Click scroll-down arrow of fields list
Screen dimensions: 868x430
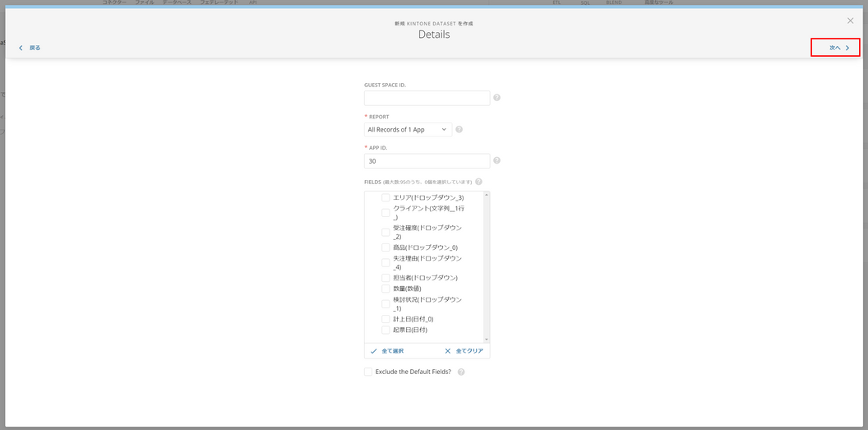[487, 339]
